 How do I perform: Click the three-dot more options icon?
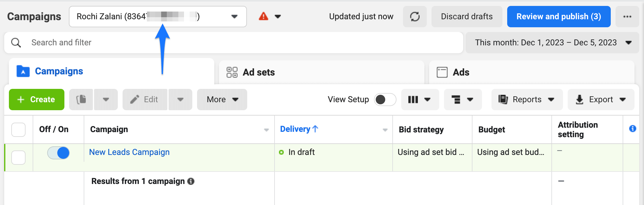pyautogui.click(x=627, y=17)
